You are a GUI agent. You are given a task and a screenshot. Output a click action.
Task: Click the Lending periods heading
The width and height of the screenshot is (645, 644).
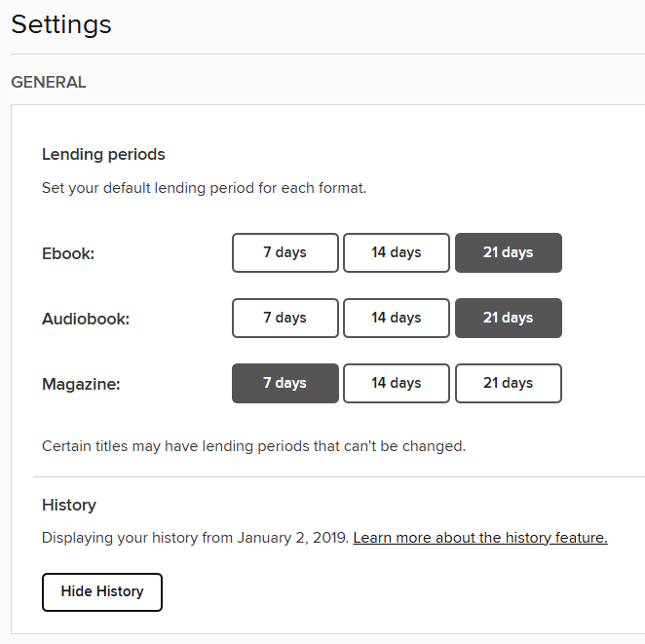click(103, 154)
